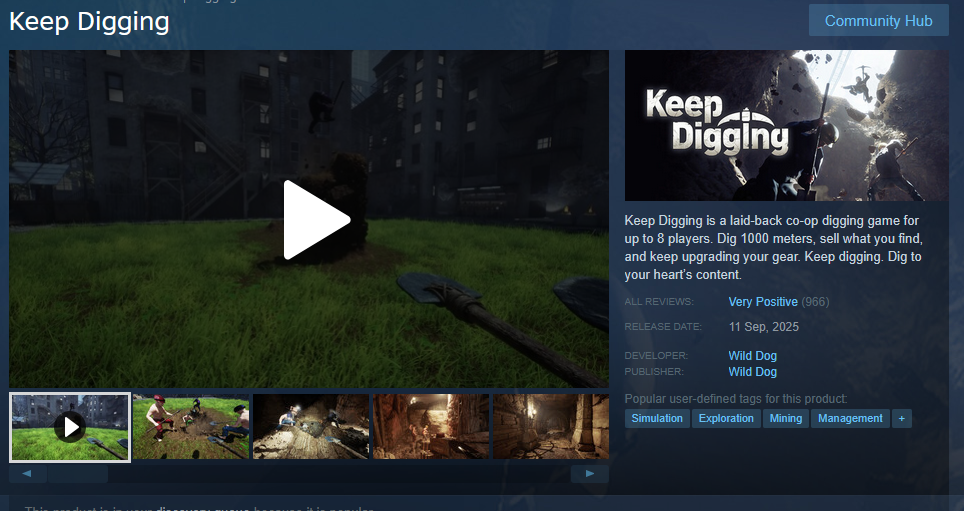Screen dimensions: 964x511
Task: Click the review count (966)
Action: 815,302
